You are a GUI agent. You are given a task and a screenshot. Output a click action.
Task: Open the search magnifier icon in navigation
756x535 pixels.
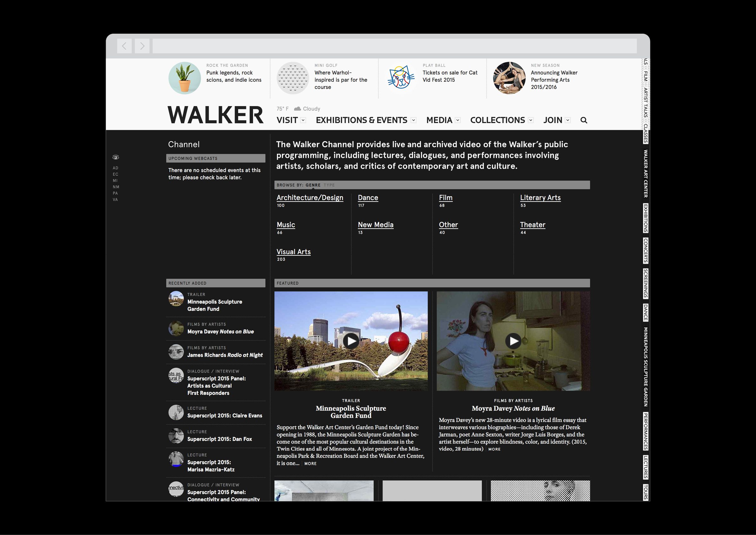584,120
